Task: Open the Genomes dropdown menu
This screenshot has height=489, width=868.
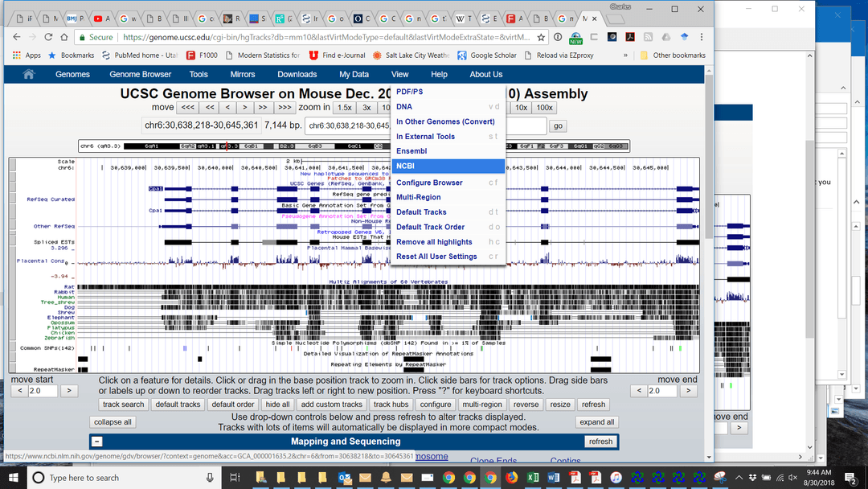Action: (72, 74)
